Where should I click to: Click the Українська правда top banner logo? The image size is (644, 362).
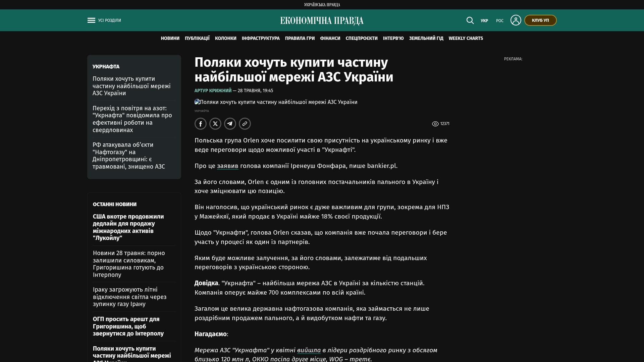(322, 5)
